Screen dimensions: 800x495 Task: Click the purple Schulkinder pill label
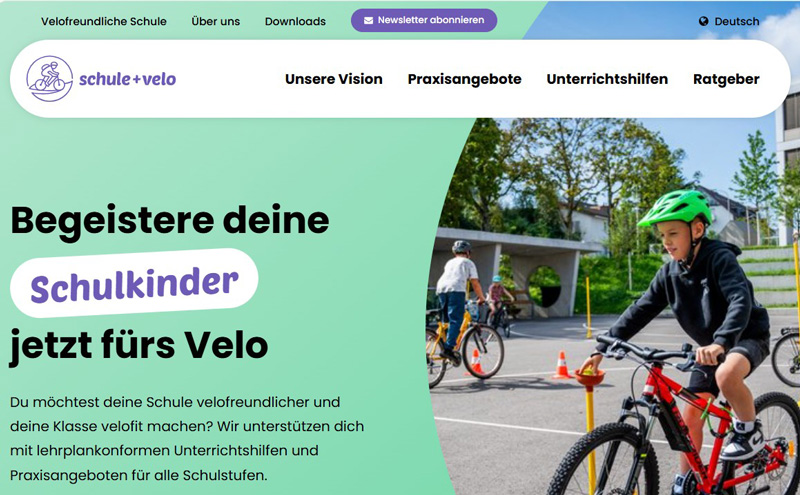click(134, 283)
